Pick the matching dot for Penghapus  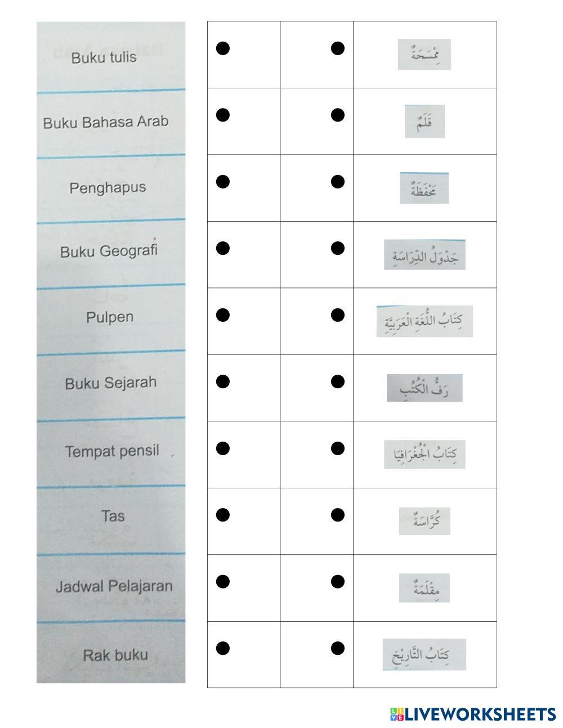tap(223, 182)
